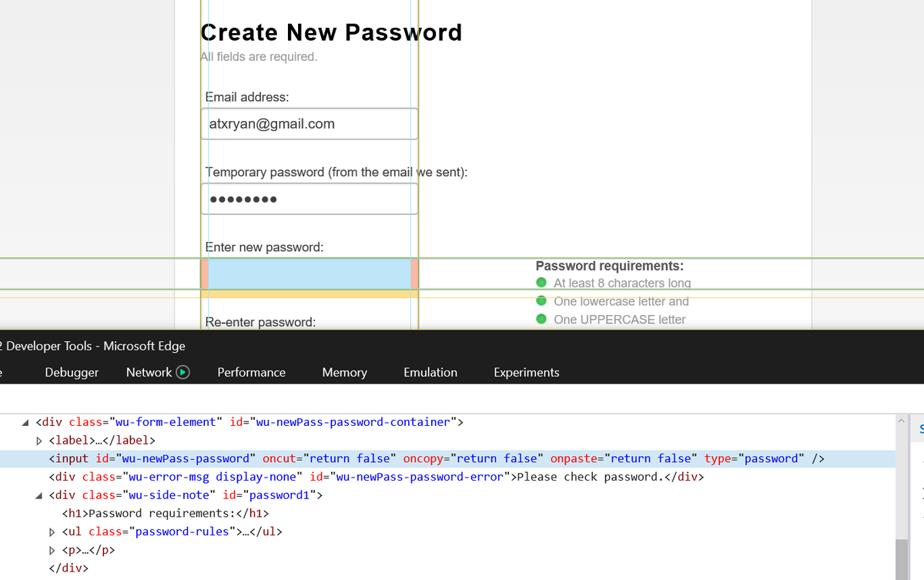Screen dimensions: 924x580
Task: Select the Emulation tab
Action: point(430,373)
